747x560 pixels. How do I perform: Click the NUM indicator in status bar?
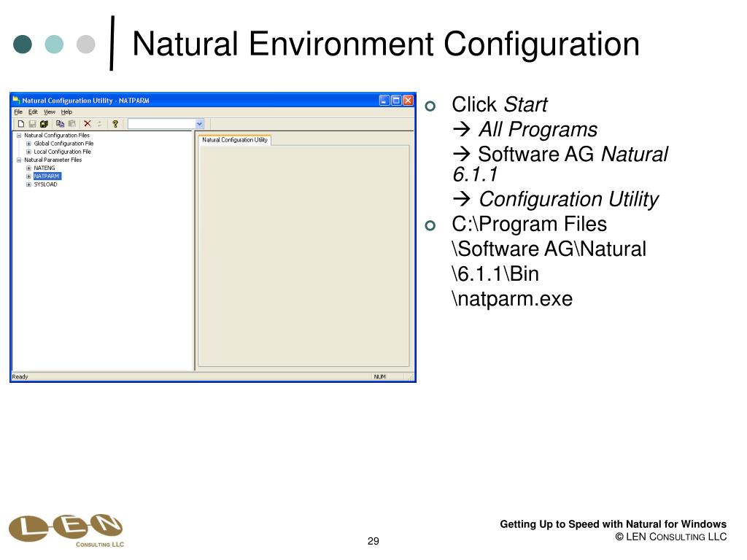[x=379, y=377]
